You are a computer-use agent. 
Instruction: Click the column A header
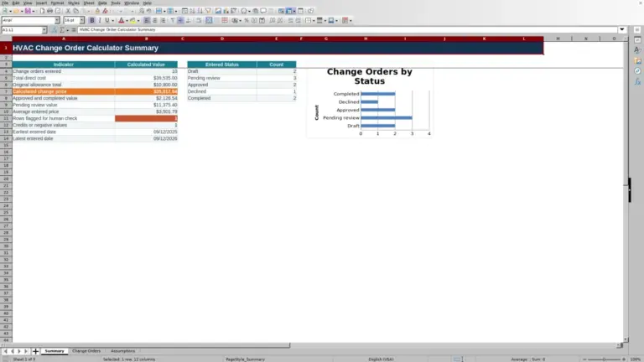[x=64, y=39]
